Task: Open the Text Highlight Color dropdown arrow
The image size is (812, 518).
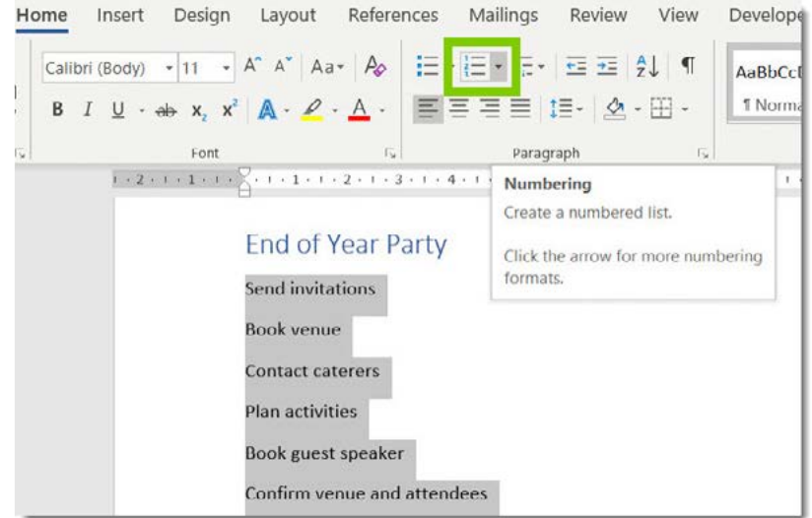Action: point(334,110)
